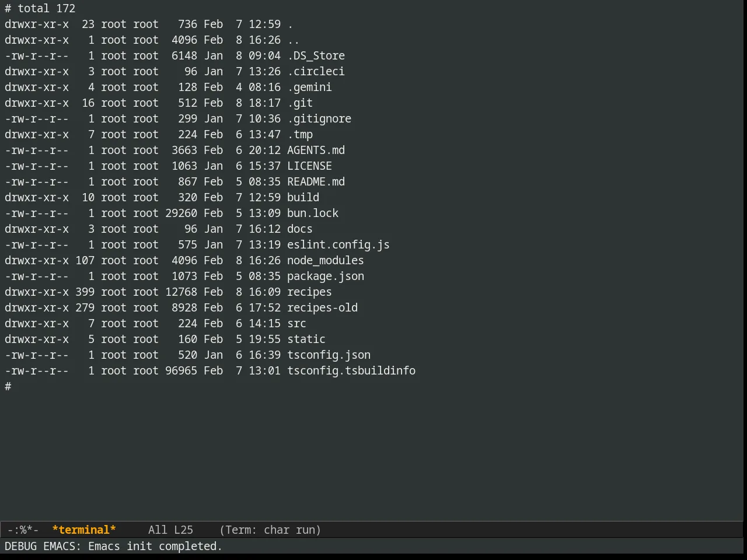Click the .gitignore file name
Image resolution: width=747 pixels, height=560 pixels.
[319, 118]
